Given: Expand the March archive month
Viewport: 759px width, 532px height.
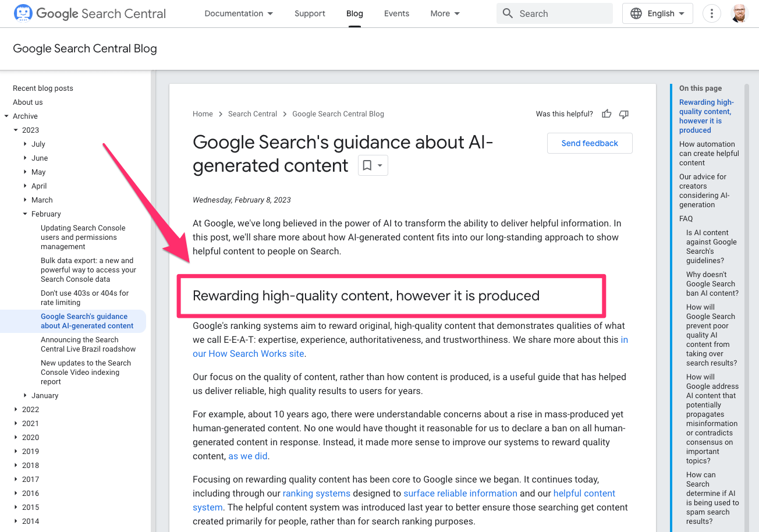Looking at the screenshot, I should (25, 200).
